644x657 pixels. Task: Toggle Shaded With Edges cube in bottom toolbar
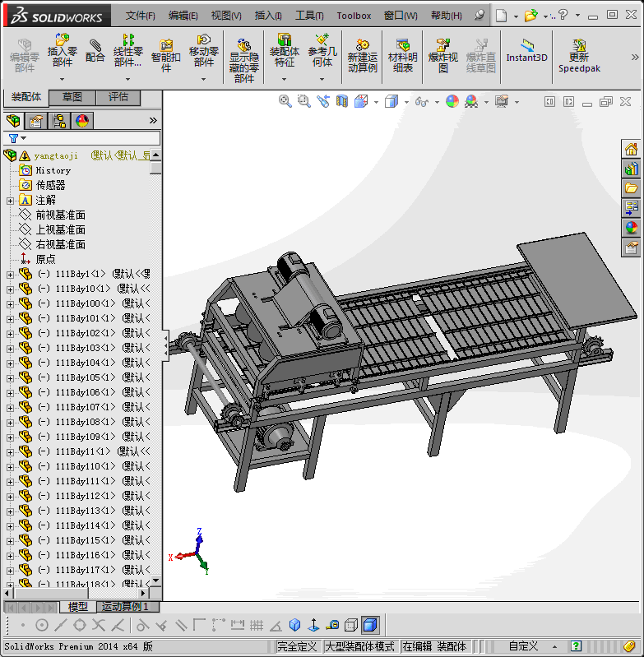tap(370, 625)
